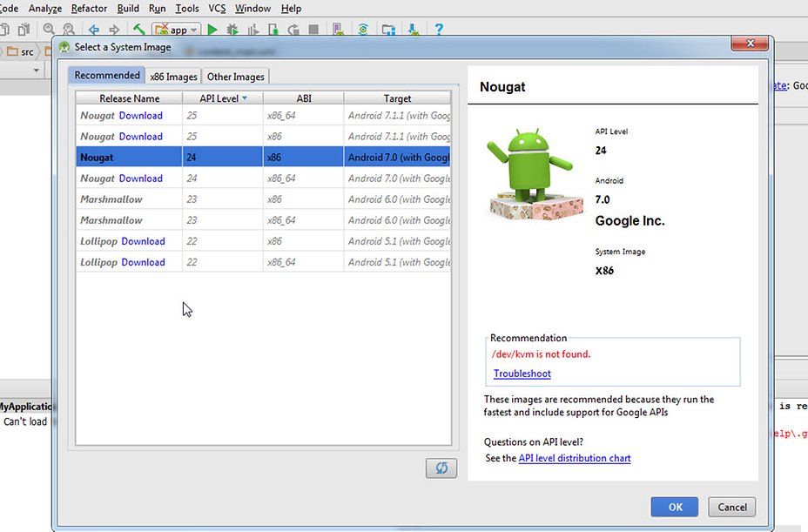808x532 pixels.
Task: Click the Run with Coverage icon
Action: [x=253, y=30]
